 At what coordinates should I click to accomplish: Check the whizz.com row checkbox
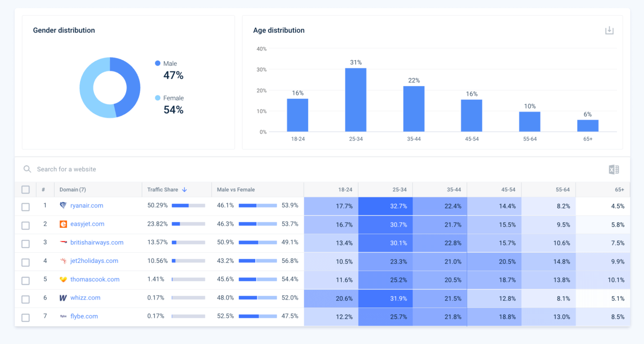tap(26, 299)
